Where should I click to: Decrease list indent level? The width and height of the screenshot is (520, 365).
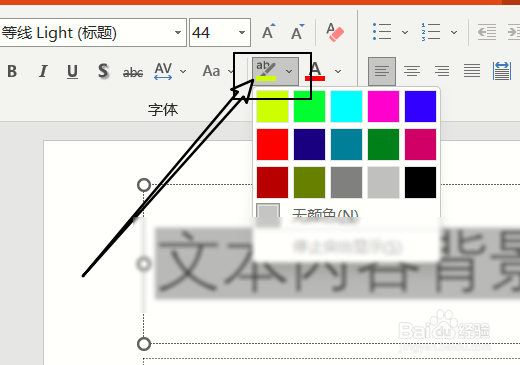pos(487,32)
